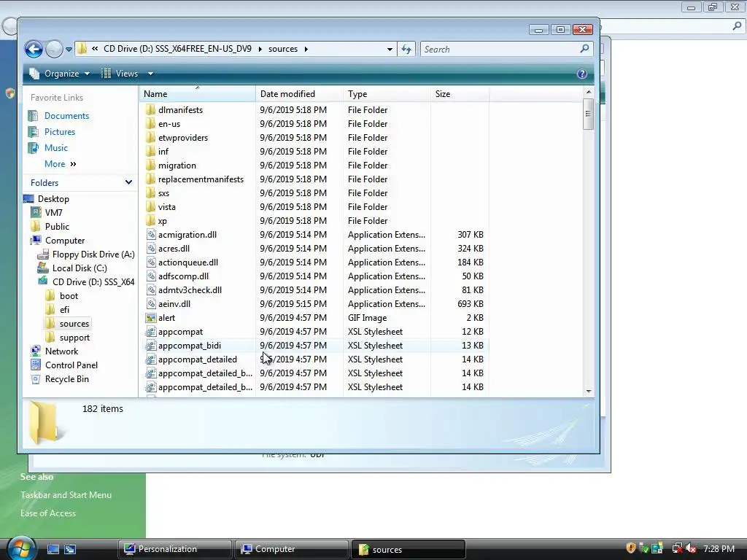This screenshot has width=747, height=560.
Task: Open Control Panel in folder tree
Action: pos(71,365)
